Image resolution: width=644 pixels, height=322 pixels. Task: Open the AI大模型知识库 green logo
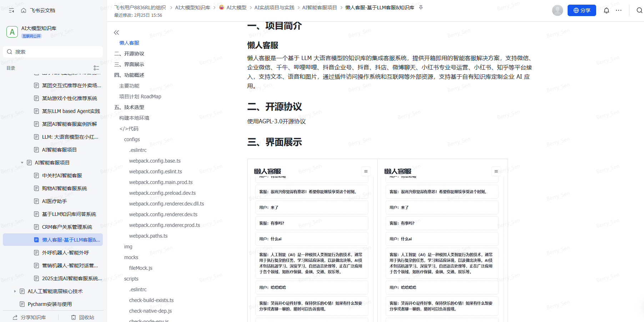point(12,32)
